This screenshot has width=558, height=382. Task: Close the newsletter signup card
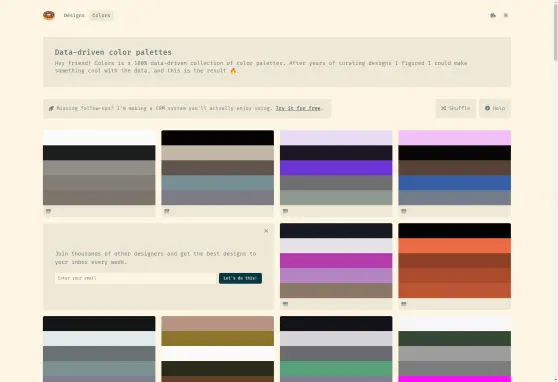coord(266,231)
